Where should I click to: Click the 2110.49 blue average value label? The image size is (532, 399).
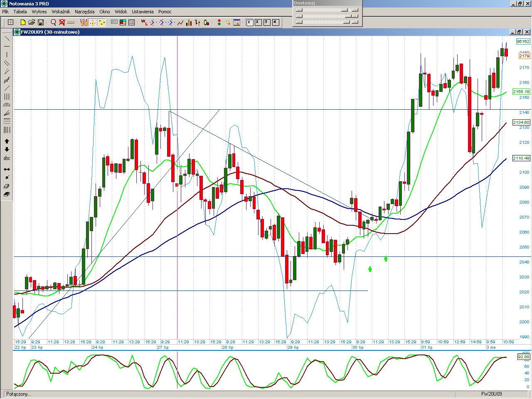tap(521, 158)
